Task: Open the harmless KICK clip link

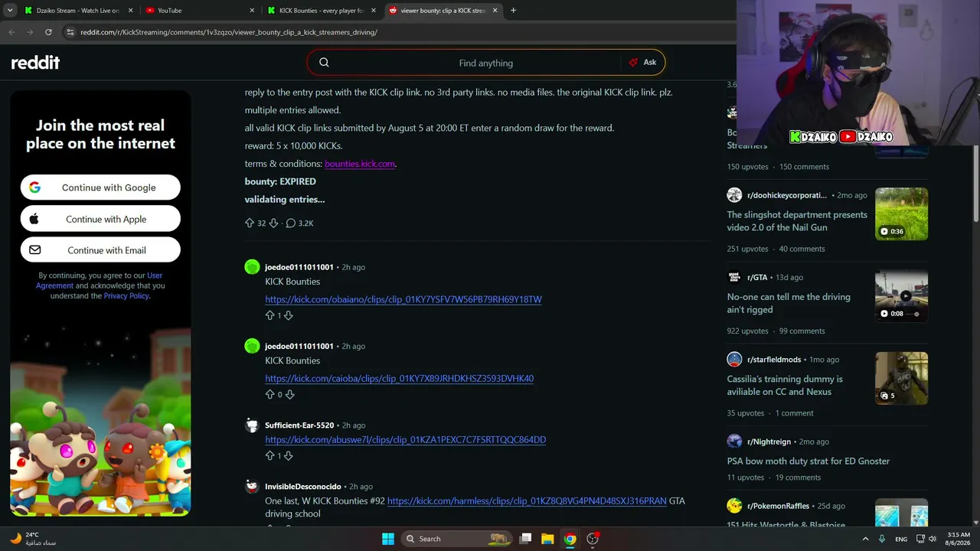Action: [527, 501]
